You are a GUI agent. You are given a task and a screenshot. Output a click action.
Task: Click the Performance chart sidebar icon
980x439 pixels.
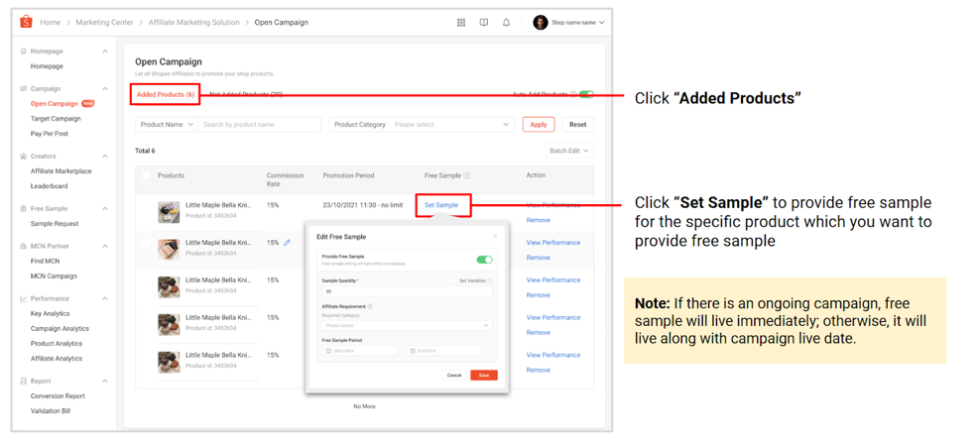tap(24, 298)
